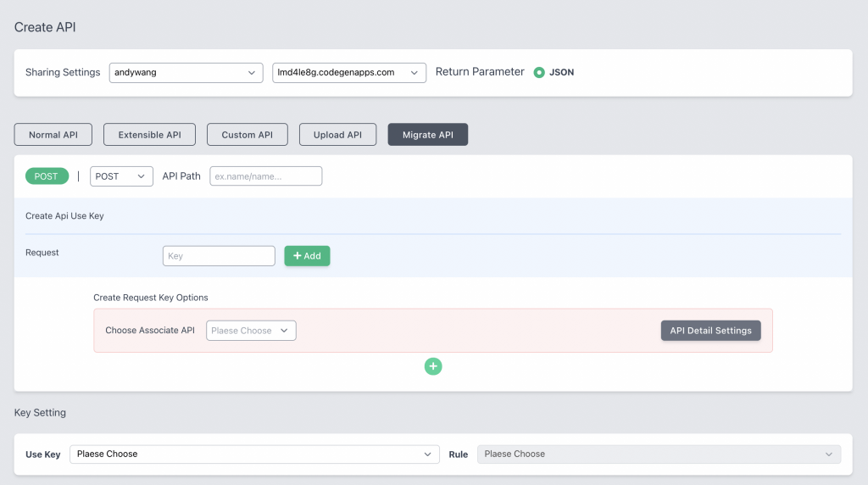Screen dimensions: 868x485
Task: Click the Create API page heading
Action: pos(45,27)
